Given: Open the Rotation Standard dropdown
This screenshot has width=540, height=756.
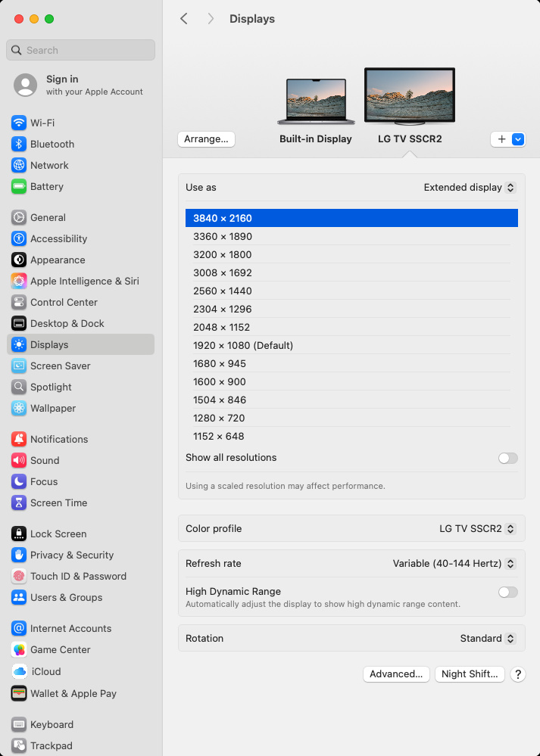Looking at the screenshot, I should (x=488, y=639).
